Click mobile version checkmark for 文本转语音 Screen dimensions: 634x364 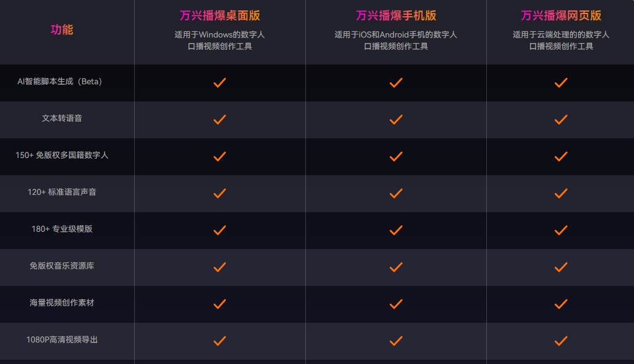pos(396,119)
